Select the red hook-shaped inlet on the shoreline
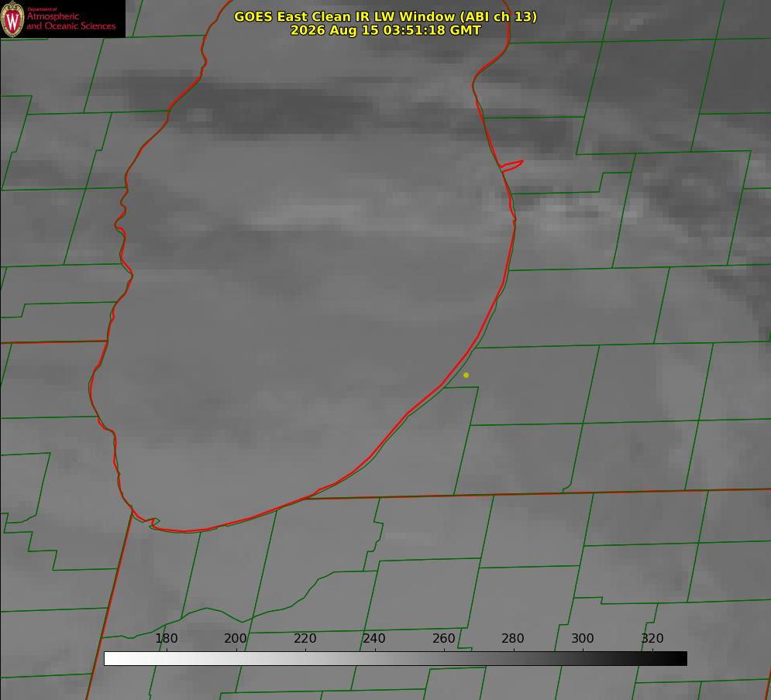771x700 pixels. [x=511, y=166]
